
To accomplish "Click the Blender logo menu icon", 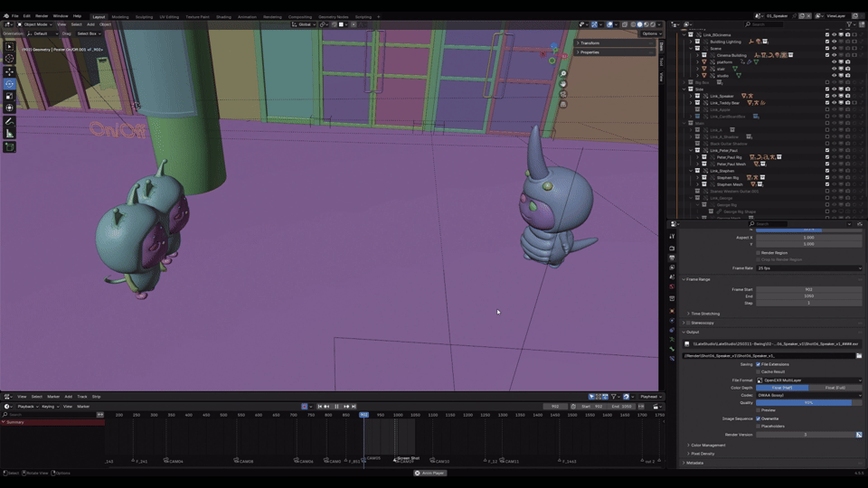I will pyautogui.click(x=6, y=16).
